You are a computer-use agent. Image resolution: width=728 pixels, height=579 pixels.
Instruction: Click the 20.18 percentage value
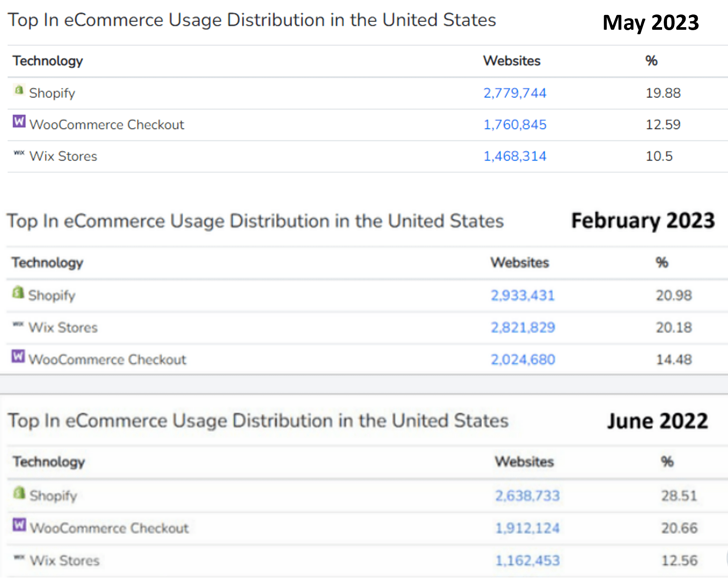click(x=674, y=327)
